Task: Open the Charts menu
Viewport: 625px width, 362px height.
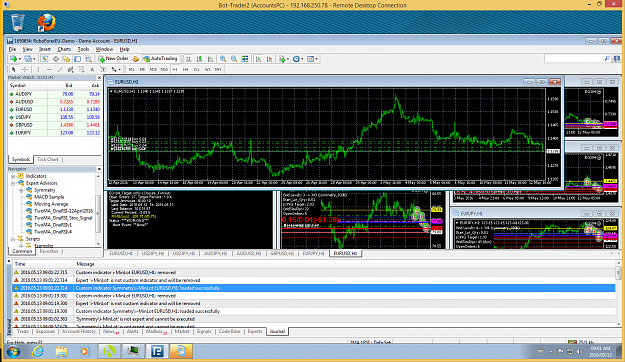Action: click(64, 49)
